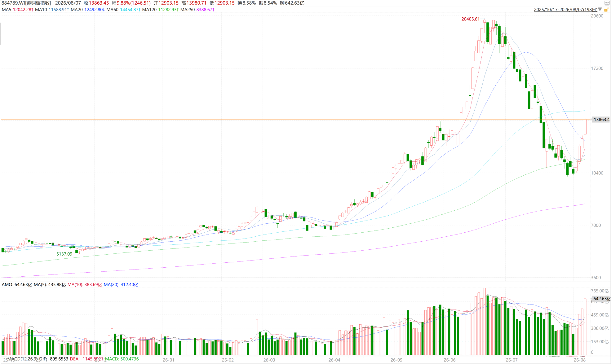Screen dimensions: 611x364
Task: Click the 26-08 date axis label
Action: (x=579, y=360)
